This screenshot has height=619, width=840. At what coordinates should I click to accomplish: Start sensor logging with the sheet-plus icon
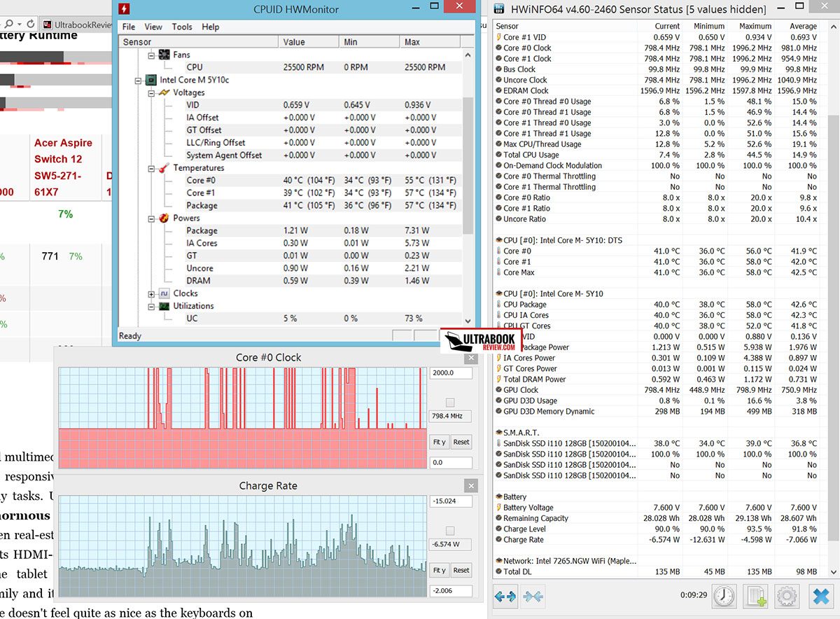(x=756, y=597)
